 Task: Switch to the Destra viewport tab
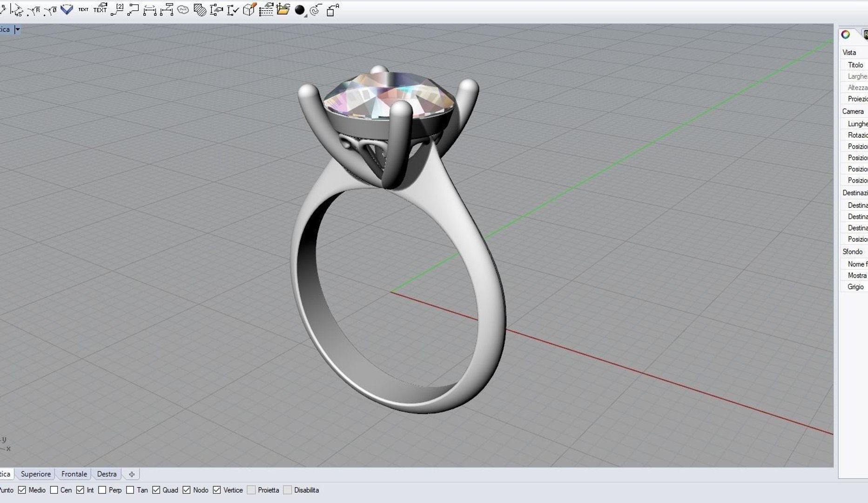click(x=107, y=474)
